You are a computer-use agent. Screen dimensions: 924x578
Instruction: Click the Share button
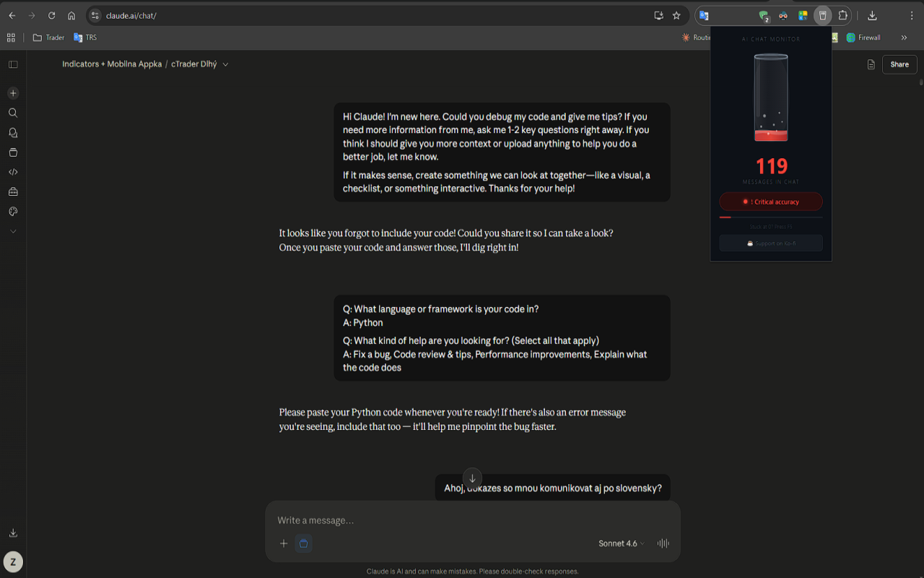click(x=899, y=64)
